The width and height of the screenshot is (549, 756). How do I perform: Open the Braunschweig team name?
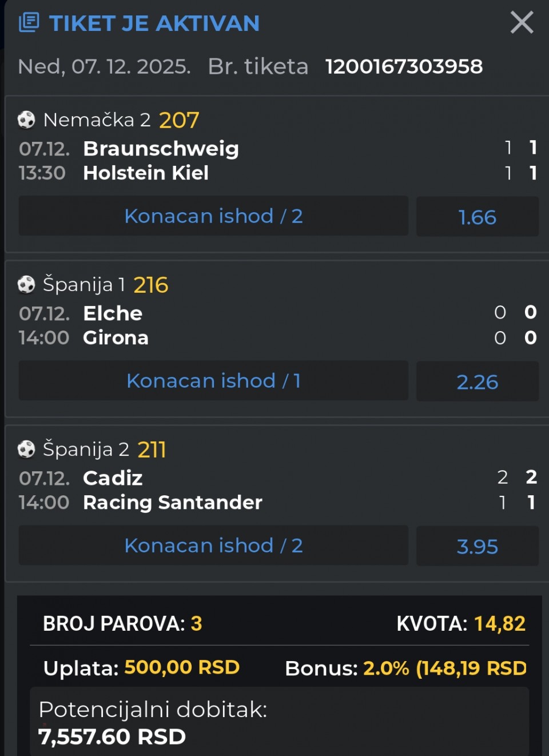point(161,149)
